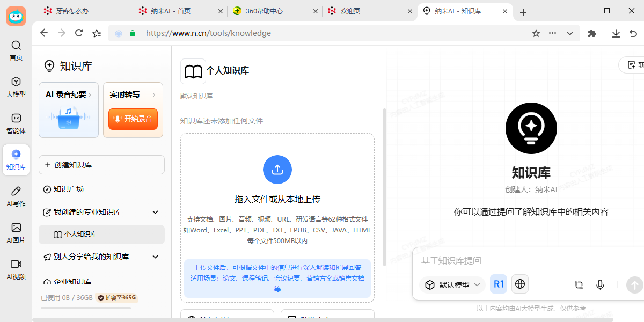Click 扩容至365G to expand storage
The height and width of the screenshot is (322, 644).
click(x=116, y=297)
